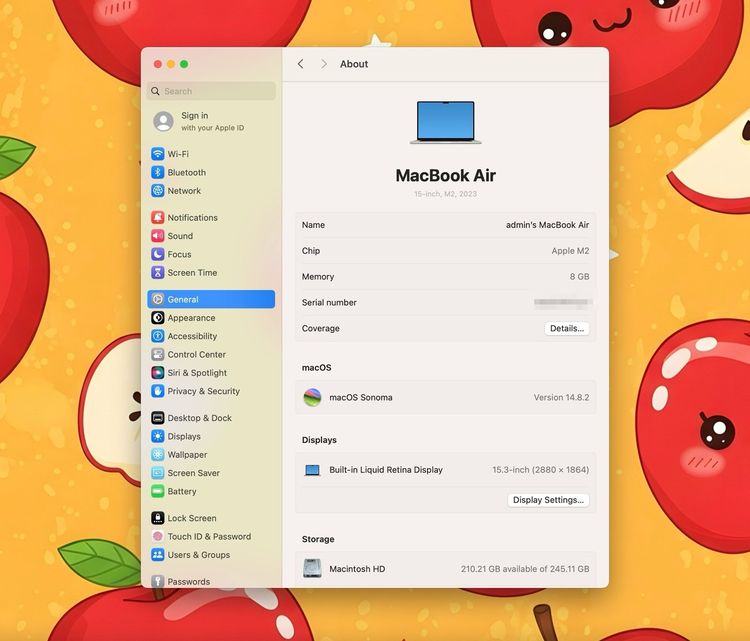Click the macOS Sonoma logo icon
This screenshot has width=750, height=641.
[x=312, y=397]
